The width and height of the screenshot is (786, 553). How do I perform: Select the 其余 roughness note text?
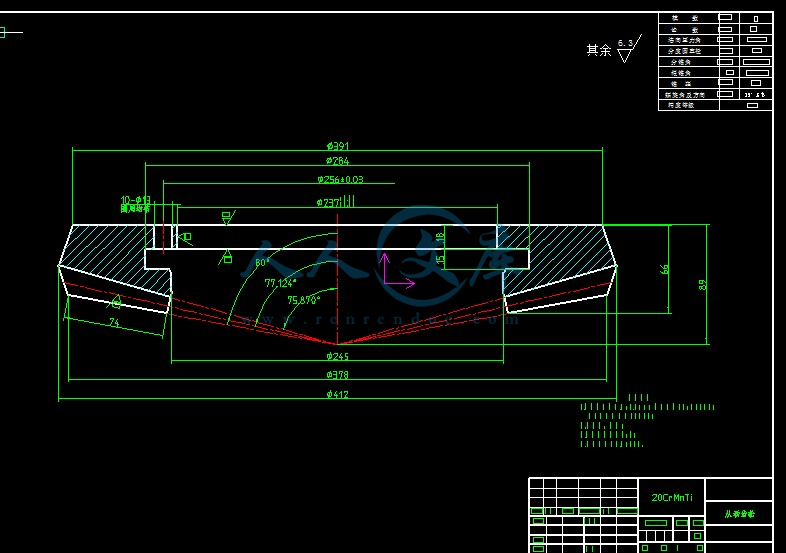[598, 50]
